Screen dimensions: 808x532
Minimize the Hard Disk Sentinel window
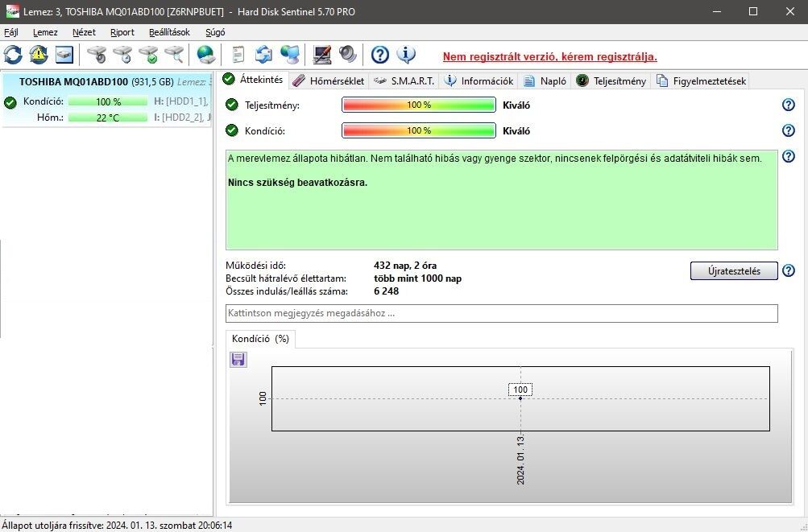coord(716,11)
